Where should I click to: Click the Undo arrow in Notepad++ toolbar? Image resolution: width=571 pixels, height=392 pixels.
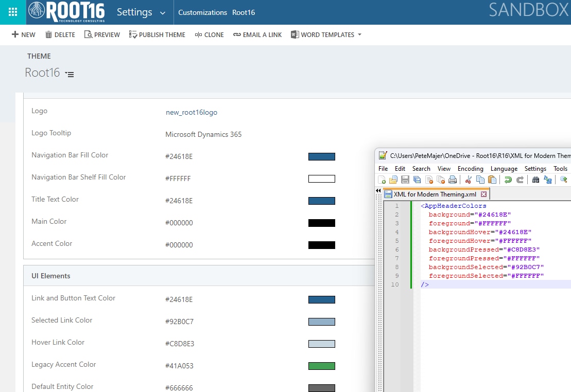(x=508, y=180)
